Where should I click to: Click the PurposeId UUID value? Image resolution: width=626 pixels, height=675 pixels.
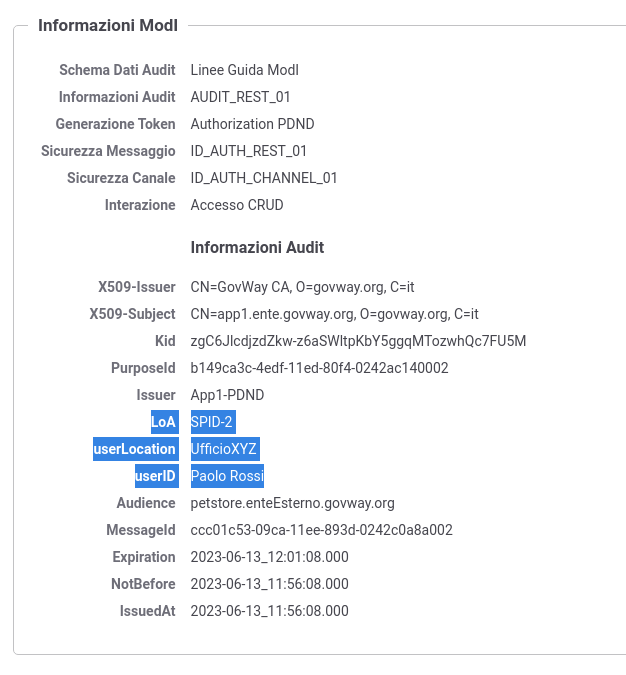pos(319,368)
